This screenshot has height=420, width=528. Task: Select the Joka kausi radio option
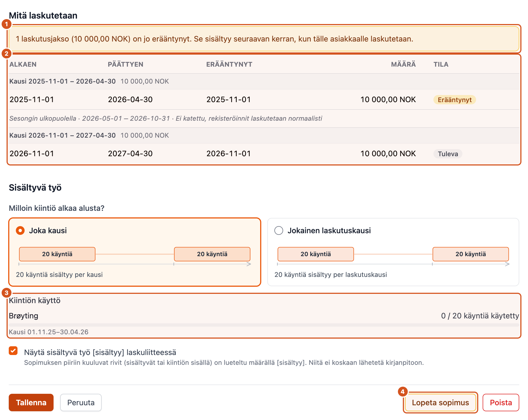(x=20, y=230)
